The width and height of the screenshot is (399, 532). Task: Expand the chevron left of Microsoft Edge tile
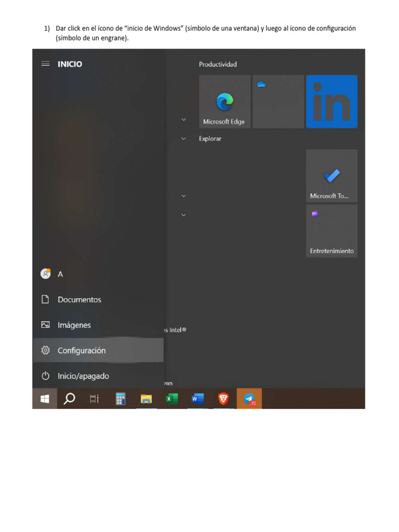[x=183, y=119]
